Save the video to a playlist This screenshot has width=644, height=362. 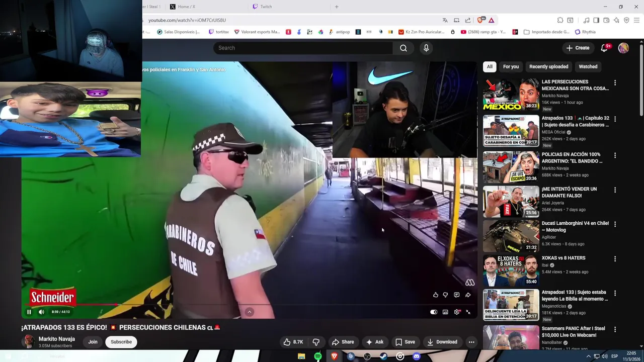tap(405, 342)
